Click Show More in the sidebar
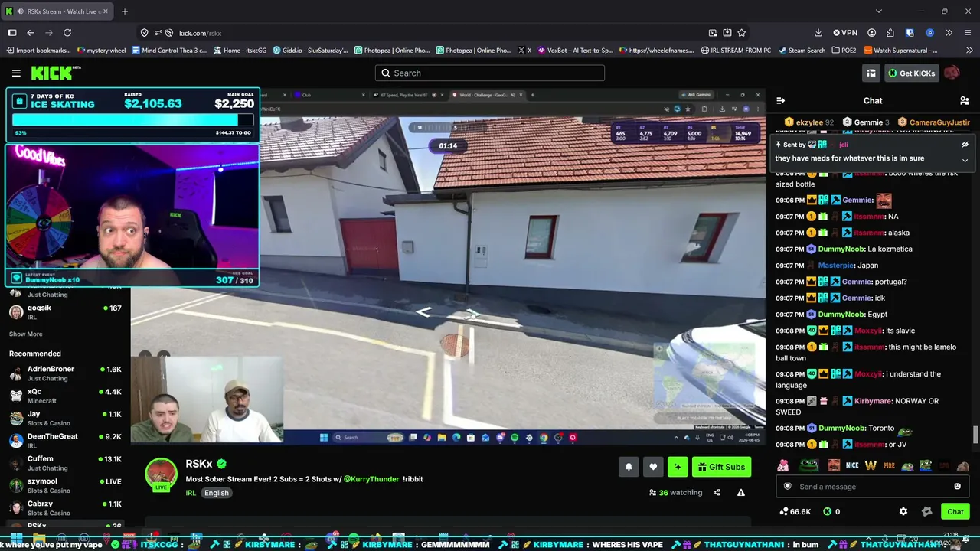This screenshot has height=551, width=980. 25,334
